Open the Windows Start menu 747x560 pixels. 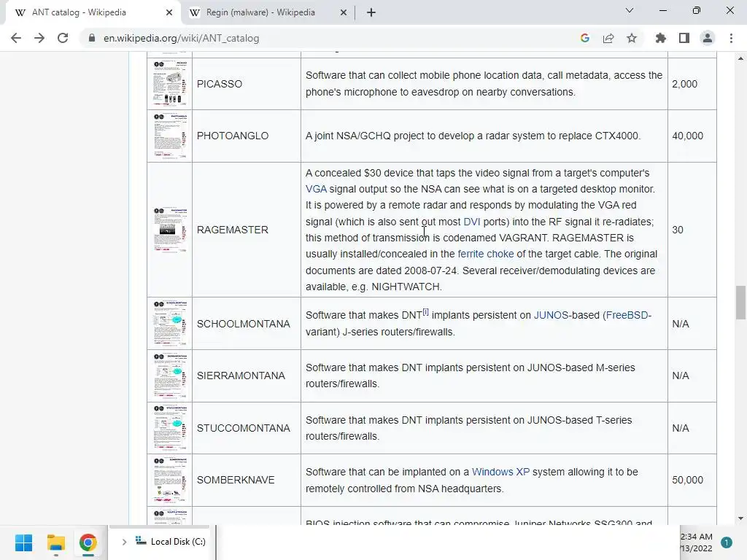[23, 542]
